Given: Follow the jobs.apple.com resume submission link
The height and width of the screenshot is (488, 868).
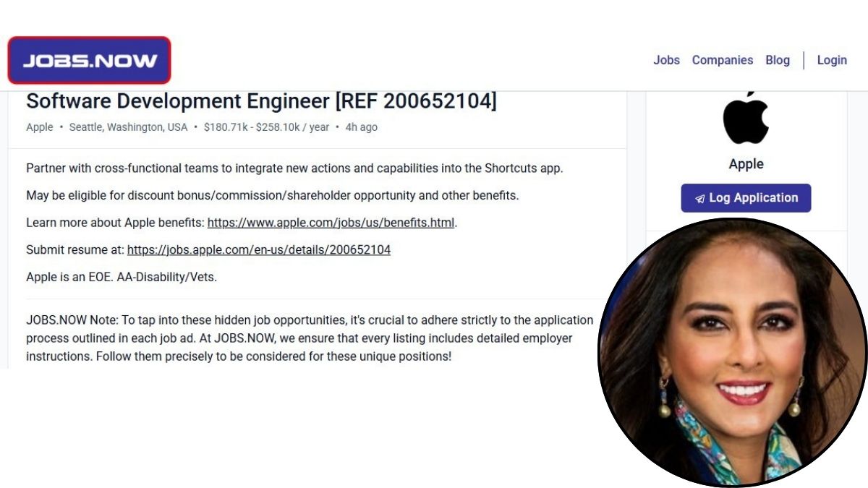Looking at the screenshot, I should click(x=259, y=249).
